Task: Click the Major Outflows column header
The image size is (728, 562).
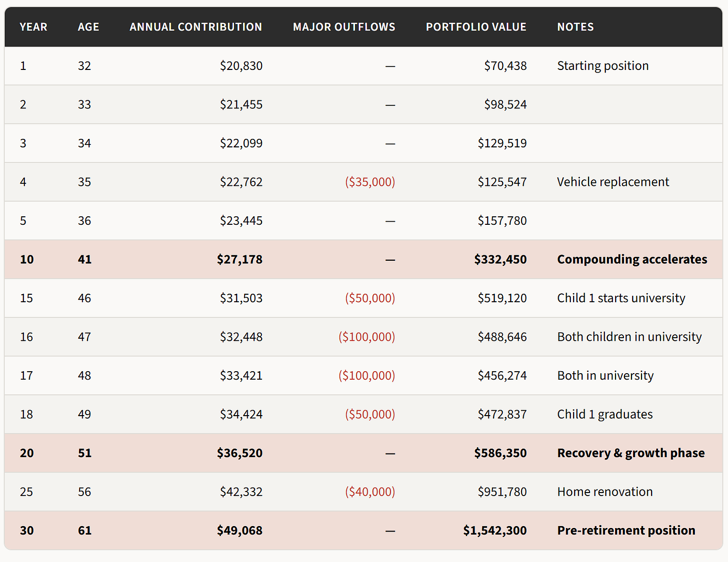Action: click(x=344, y=27)
